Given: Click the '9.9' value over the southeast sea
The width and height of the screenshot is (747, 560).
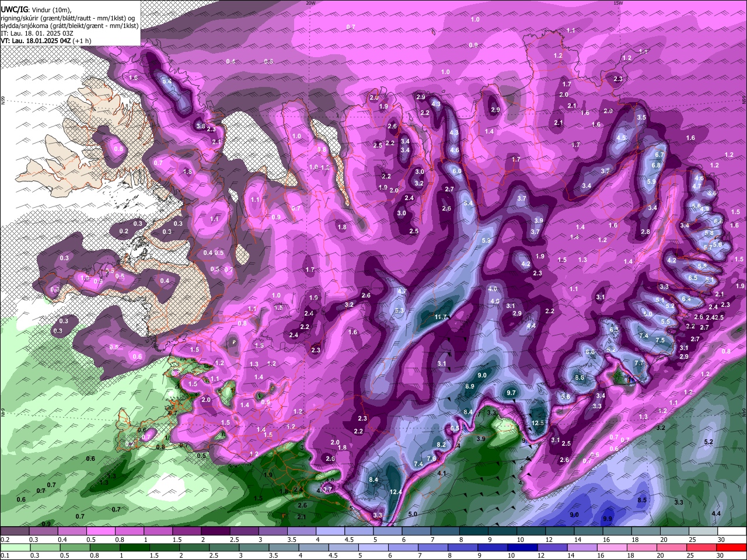Looking at the screenshot, I should [x=608, y=519].
